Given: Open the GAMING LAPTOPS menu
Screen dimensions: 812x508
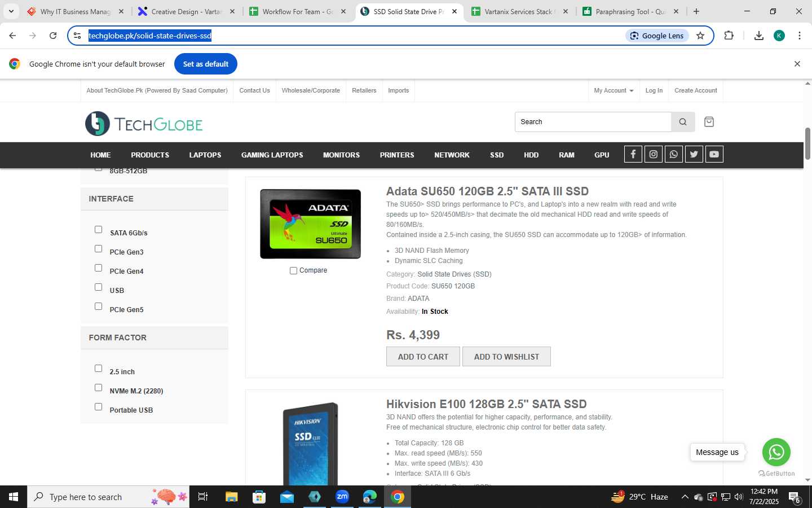Looking at the screenshot, I should click(272, 155).
